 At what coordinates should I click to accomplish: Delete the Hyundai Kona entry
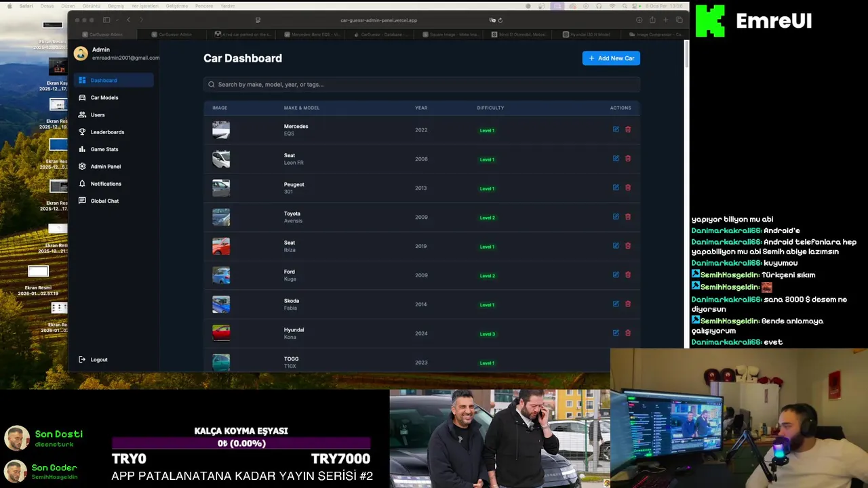coord(628,333)
